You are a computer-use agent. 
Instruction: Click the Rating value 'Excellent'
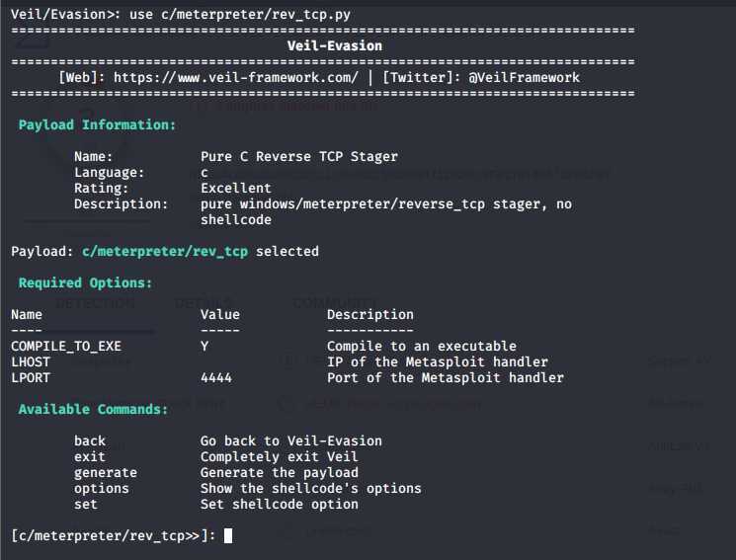click(x=236, y=189)
